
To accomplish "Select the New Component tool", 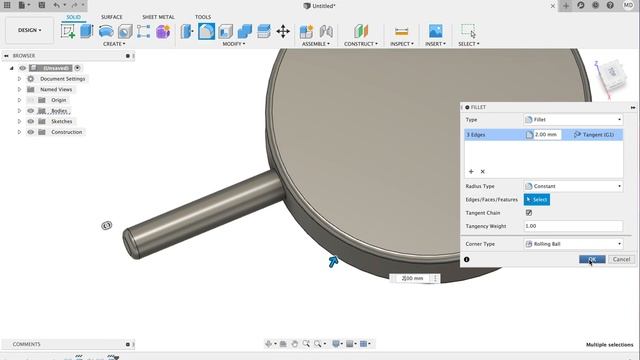I will (x=306, y=31).
